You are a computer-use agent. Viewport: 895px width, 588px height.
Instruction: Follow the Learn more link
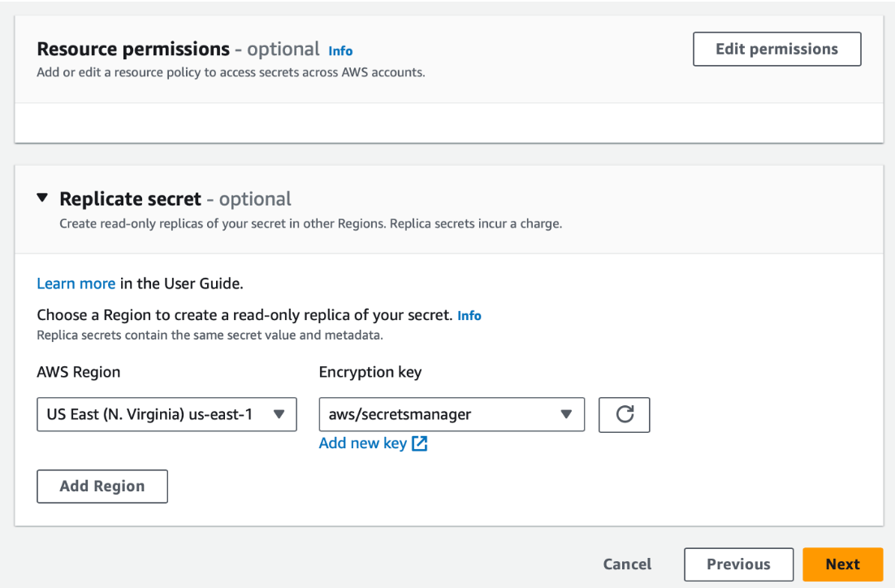[76, 283]
